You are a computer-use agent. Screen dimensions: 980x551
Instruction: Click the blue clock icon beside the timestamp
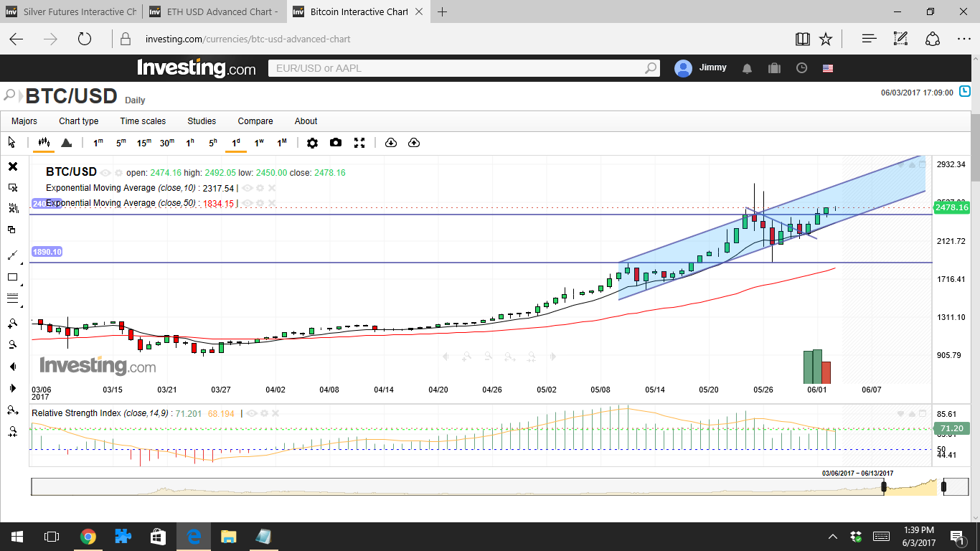(x=965, y=92)
